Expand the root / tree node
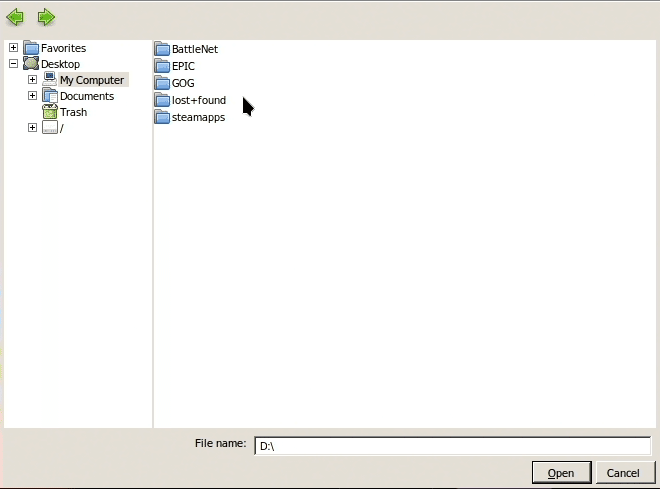This screenshot has width=660, height=489. coord(32,128)
